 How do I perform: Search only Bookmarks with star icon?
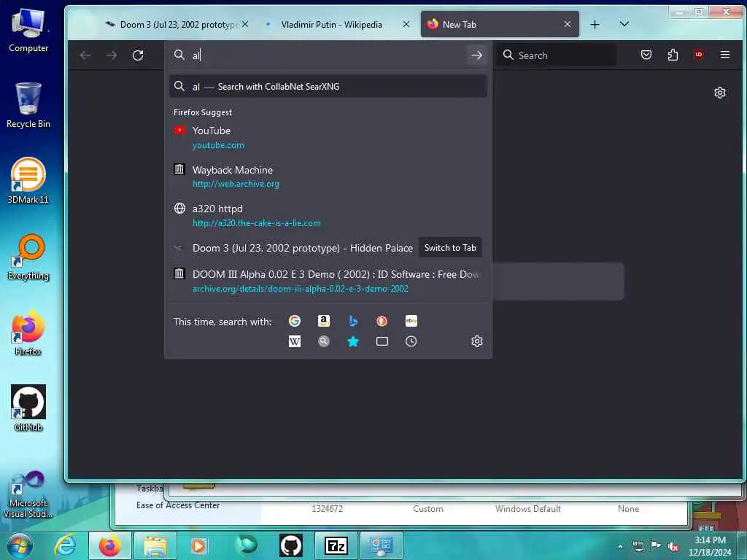tap(353, 341)
